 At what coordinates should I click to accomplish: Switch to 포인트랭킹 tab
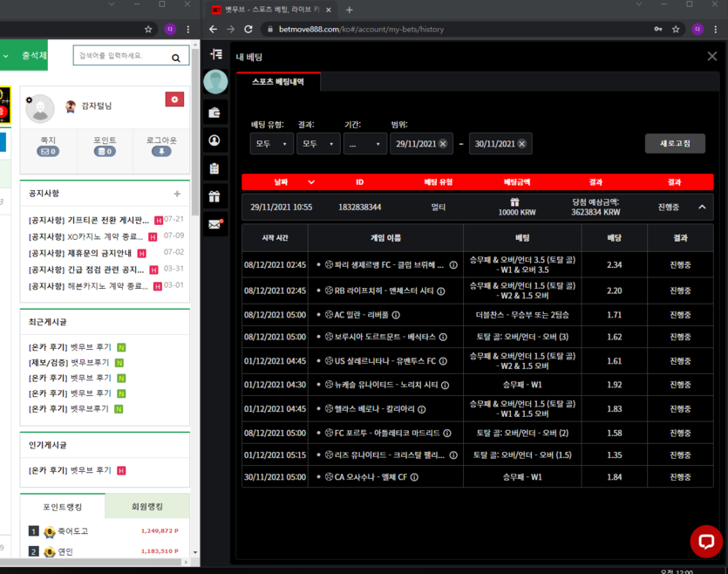[x=62, y=507]
